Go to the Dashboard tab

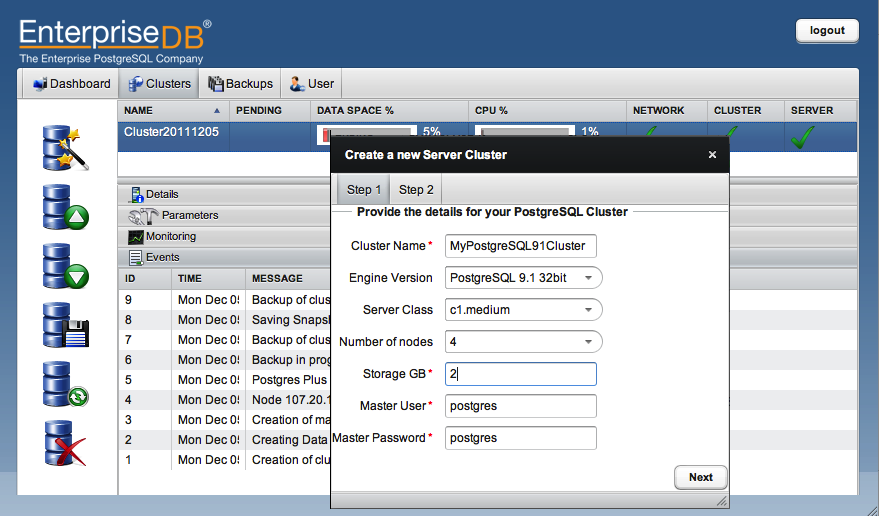click(x=71, y=84)
